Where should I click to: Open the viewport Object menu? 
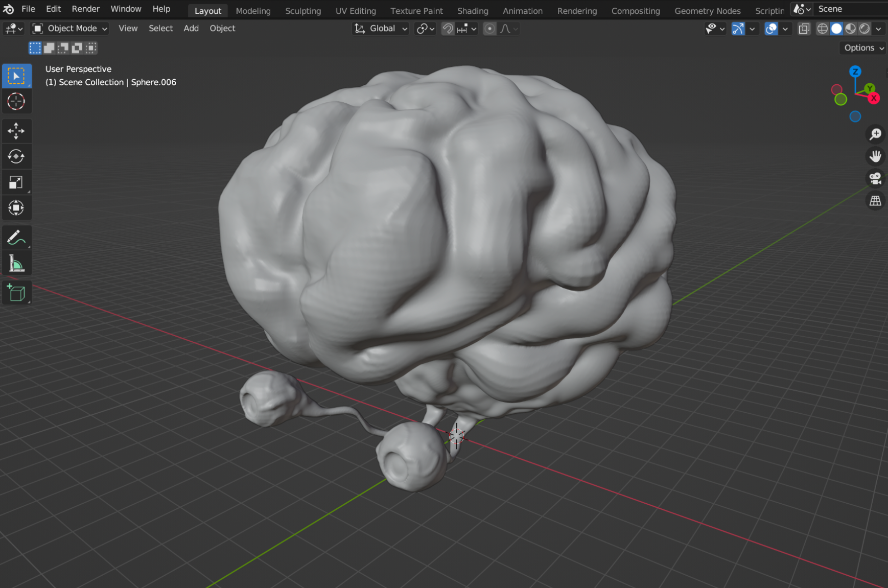coord(222,29)
